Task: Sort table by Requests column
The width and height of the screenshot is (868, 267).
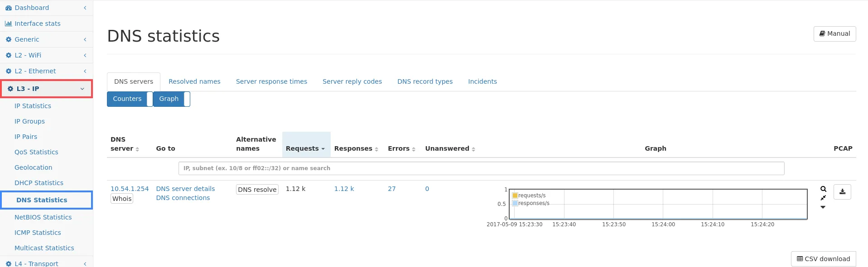Action: [306, 148]
